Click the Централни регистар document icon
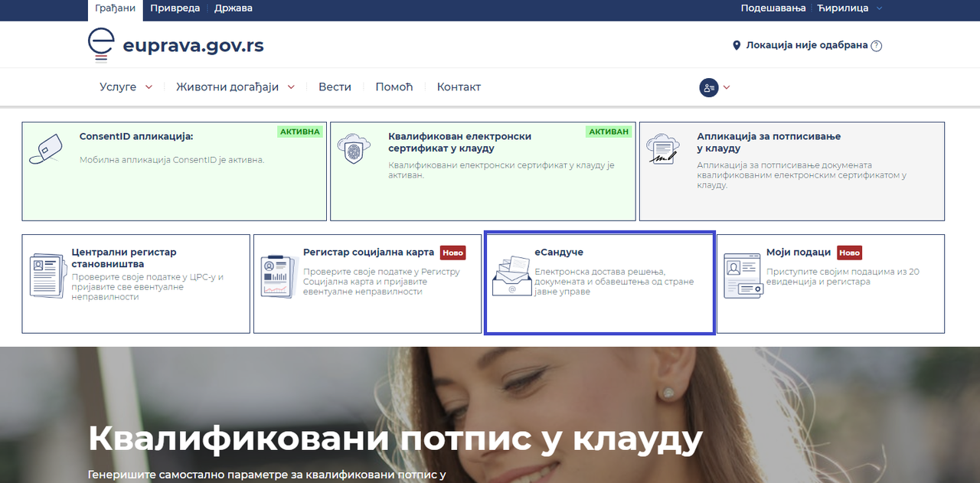Screen dimensions: 980x483 point(47,274)
